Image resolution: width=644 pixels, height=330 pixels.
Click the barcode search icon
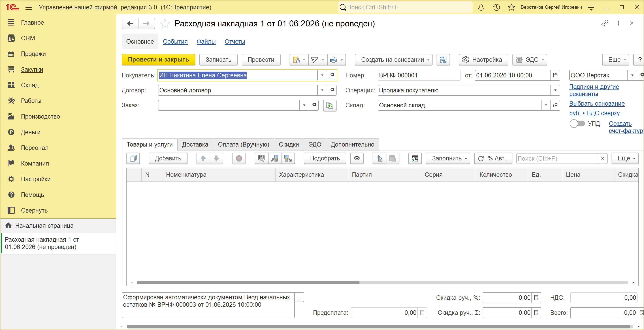click(x=261, y=158)
